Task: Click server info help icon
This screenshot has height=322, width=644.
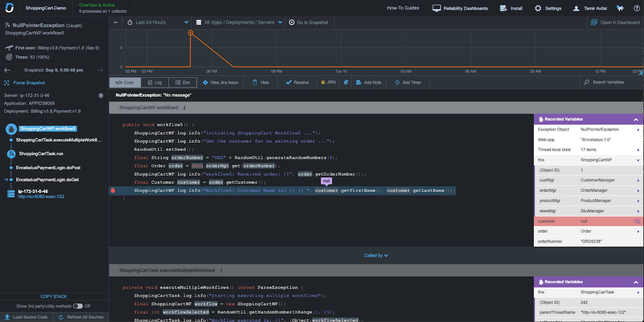Action: coord(101,96)
